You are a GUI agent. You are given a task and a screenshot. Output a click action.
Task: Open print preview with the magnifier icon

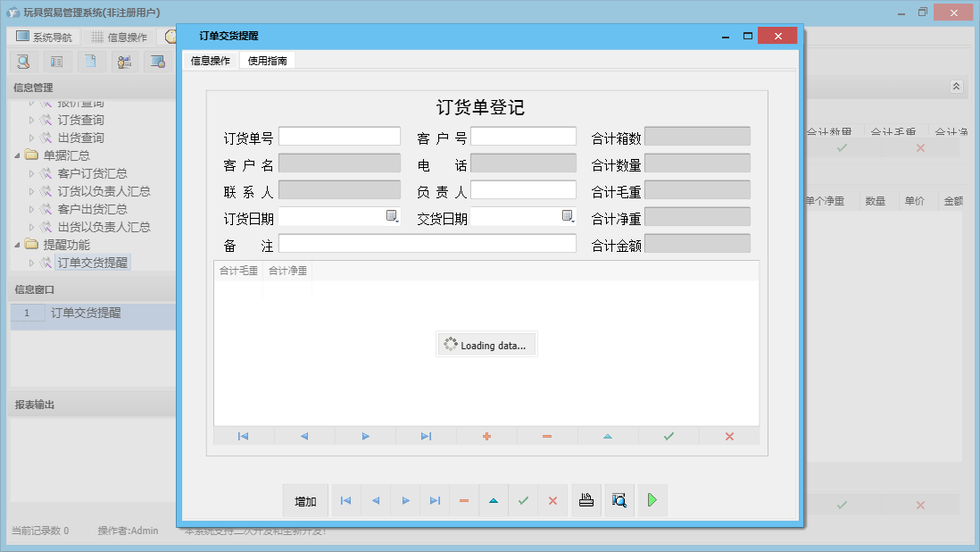(619, 501)
